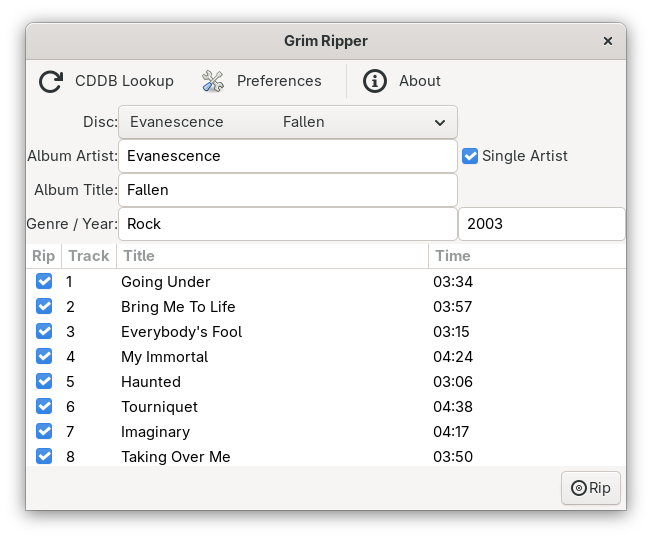Select the Tourniquet title
This screenshot has height=539, width=652.
click(159, 406)
